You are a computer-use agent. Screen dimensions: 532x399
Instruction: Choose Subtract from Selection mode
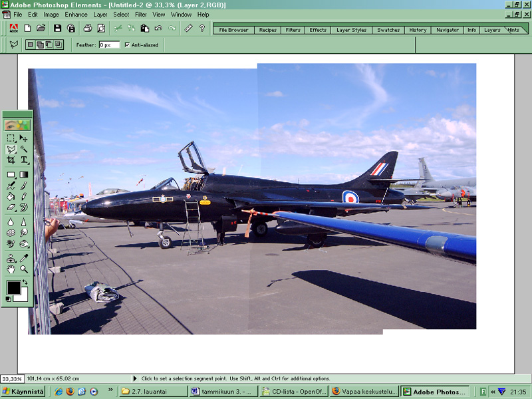pos(49,45)
